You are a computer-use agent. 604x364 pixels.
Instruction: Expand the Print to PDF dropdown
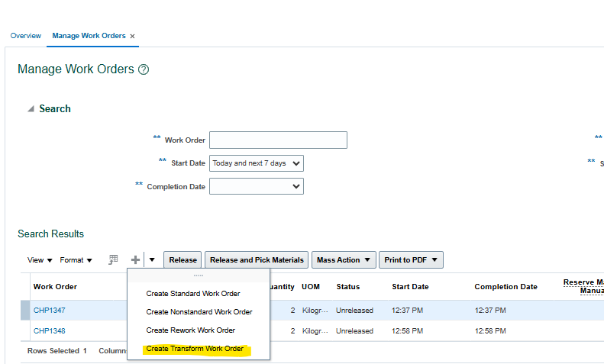[411, 260]
